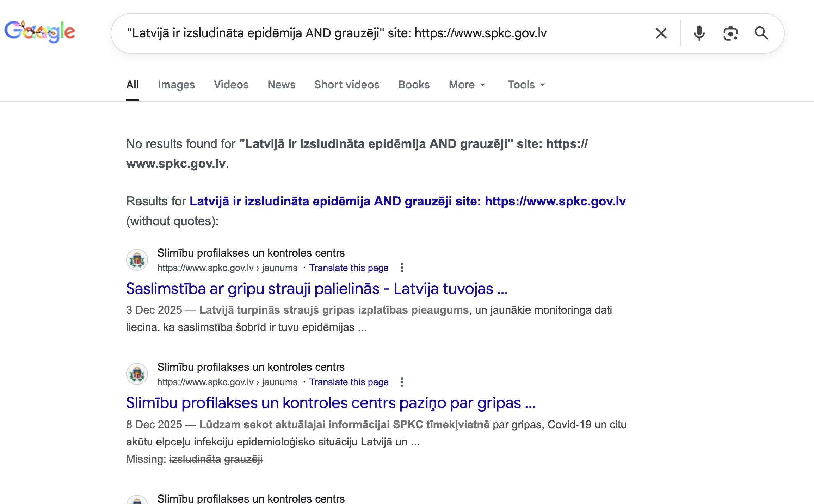The height and width of the screenshot is (504, 814).
Task: Open the Tools dropdown
Action: [525, 85]
